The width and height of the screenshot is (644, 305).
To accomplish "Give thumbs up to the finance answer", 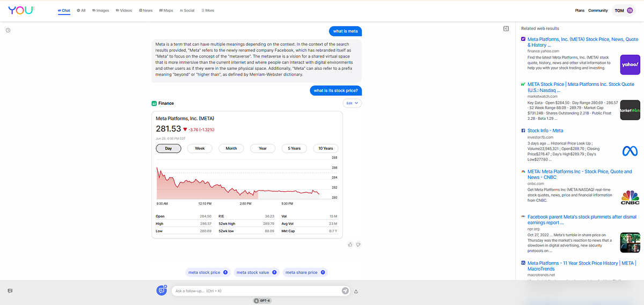I will coord(350,244).
